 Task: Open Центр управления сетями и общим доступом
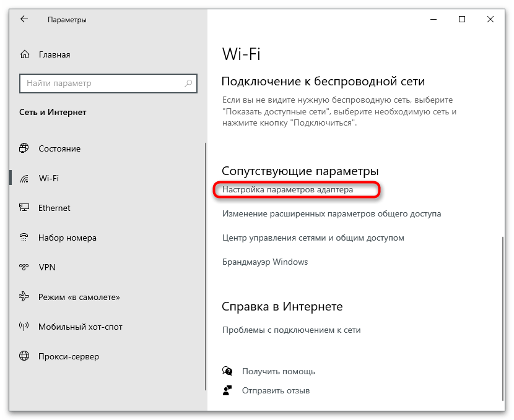pos(313,238)
